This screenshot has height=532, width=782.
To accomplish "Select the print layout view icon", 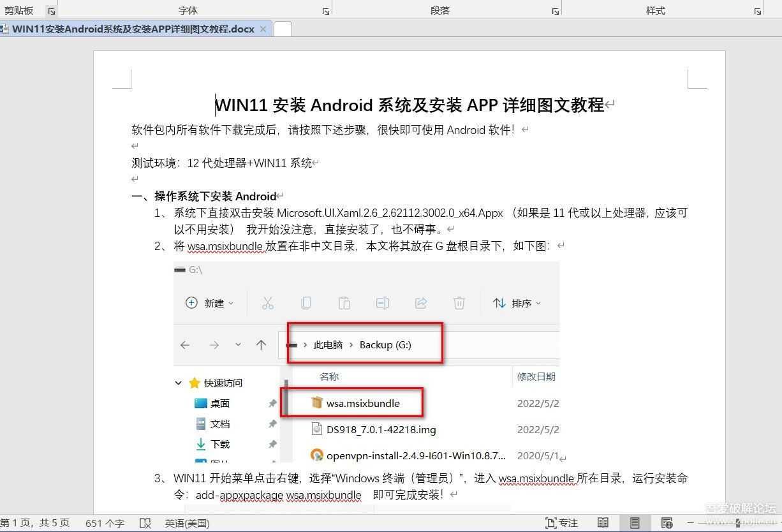I will [x=635, y=522].
